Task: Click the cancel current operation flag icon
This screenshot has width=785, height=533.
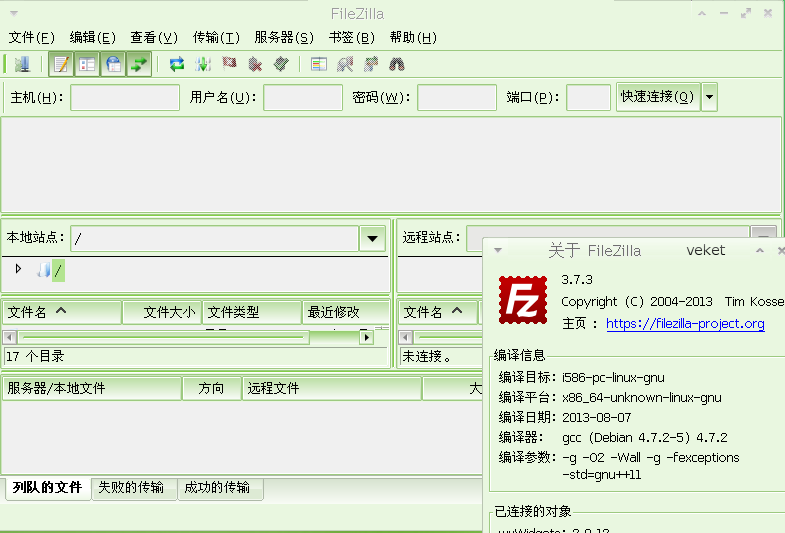Action: tap(229, 64)
